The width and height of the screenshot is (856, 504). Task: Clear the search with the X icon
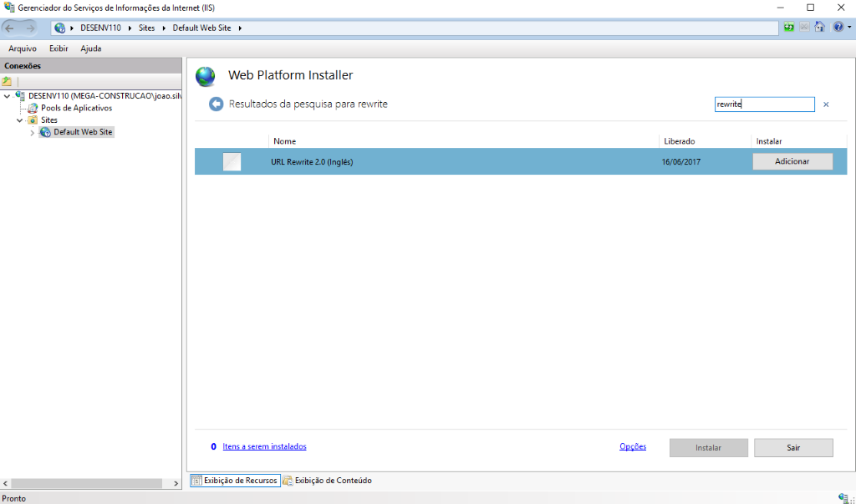[826, 104]
